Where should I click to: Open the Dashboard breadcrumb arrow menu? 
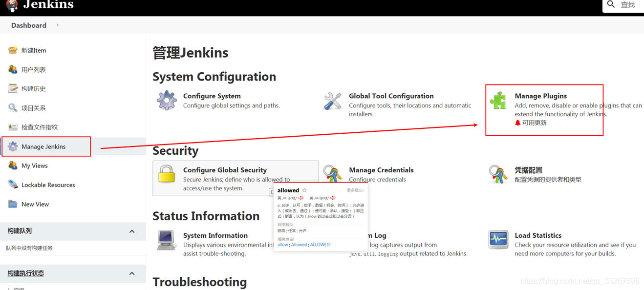[58, 25]
